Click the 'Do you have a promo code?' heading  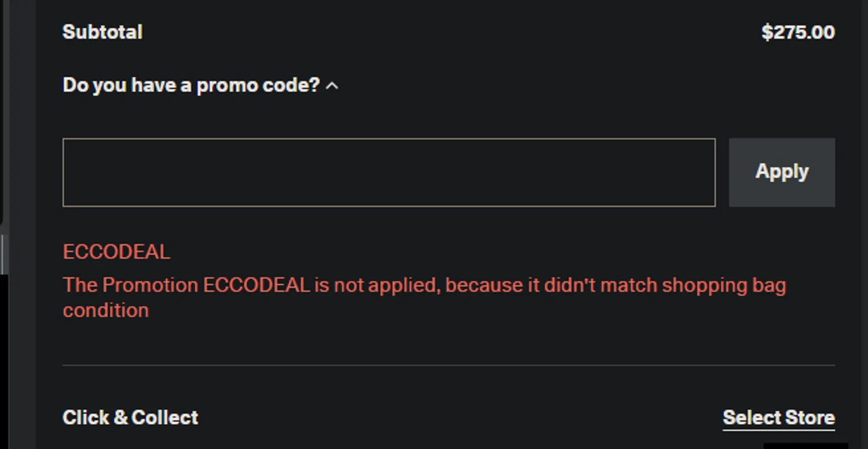click(x=191, y=86)
